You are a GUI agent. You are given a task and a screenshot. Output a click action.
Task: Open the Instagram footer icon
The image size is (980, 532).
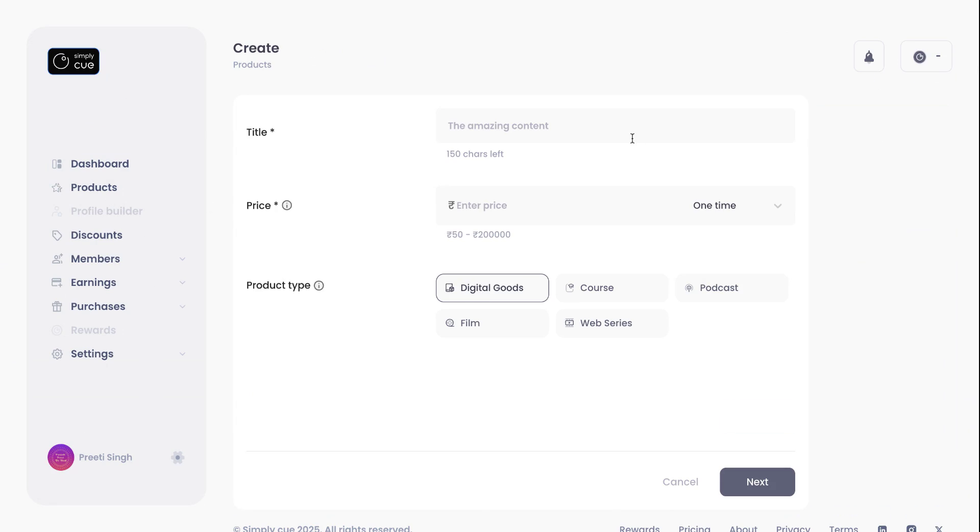click(911, 528)
